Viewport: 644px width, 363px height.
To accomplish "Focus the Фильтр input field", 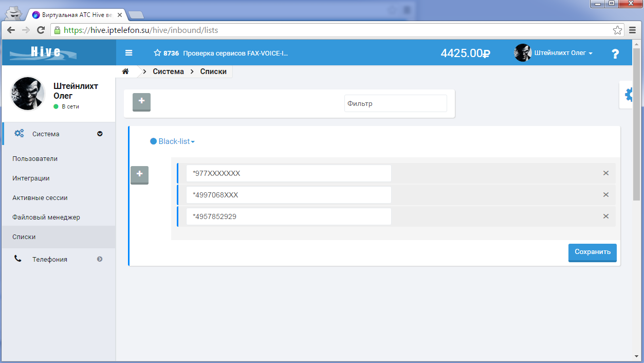I will click(x=396, y=103).
